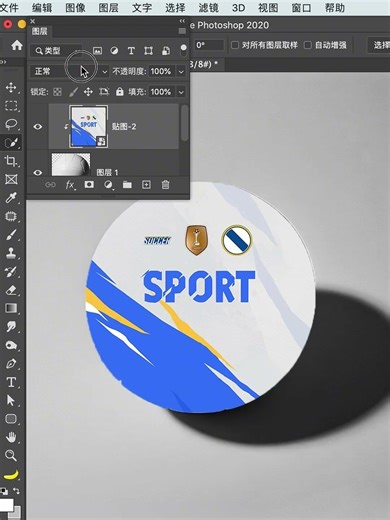Open the 文件 menu

coord(9,7)
